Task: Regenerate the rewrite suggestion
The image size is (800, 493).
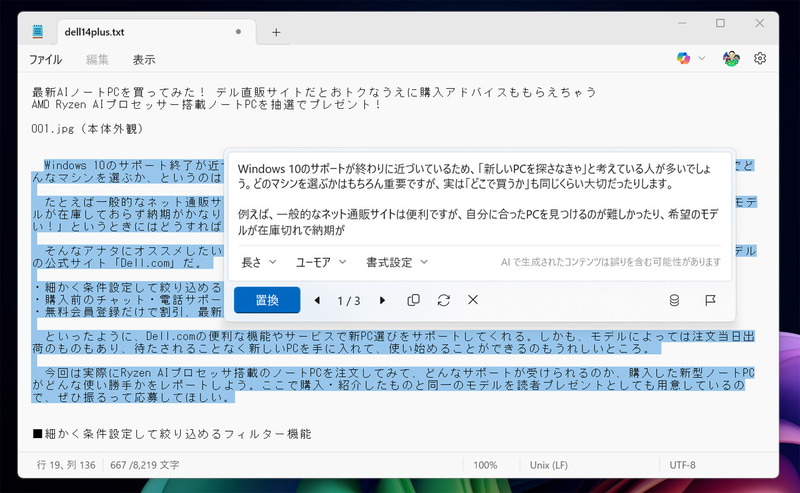Action: click(443, 300)
